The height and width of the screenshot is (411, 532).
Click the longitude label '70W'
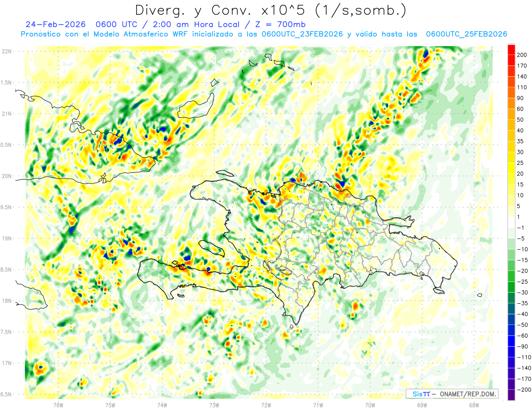point(370,404)
